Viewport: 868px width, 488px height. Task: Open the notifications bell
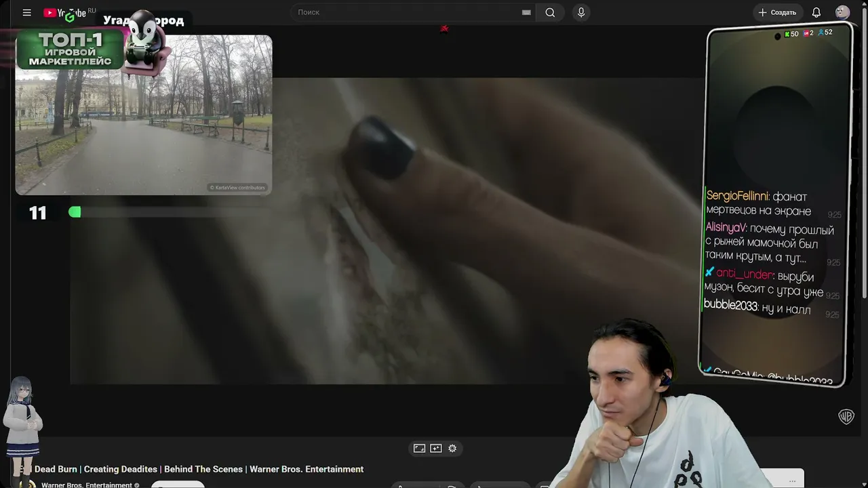click(x=816, y=12)
